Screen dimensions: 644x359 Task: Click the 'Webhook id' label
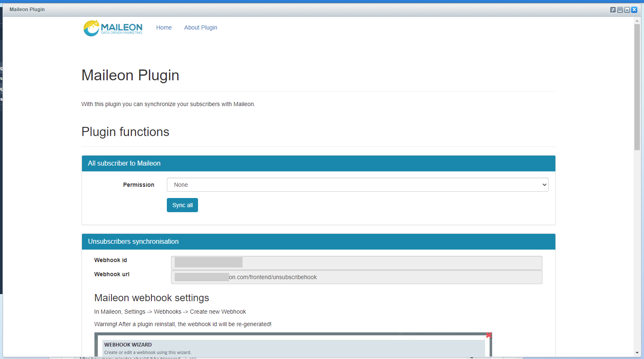[x=111, y=260]
